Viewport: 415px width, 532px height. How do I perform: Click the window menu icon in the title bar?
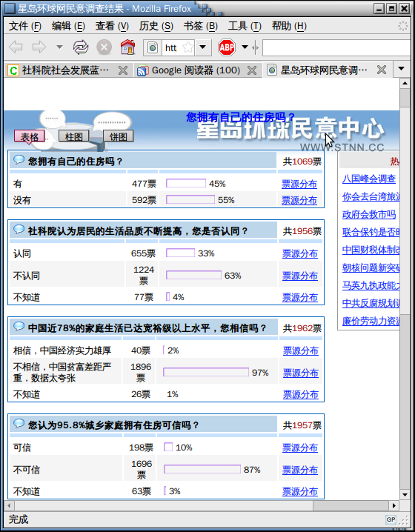pos(10,8)
